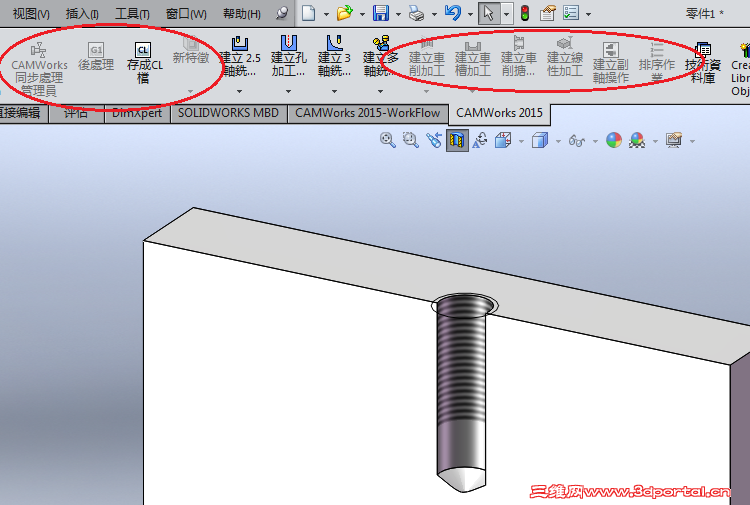Click 建立孔加工 hole machining button

point(288,56)
